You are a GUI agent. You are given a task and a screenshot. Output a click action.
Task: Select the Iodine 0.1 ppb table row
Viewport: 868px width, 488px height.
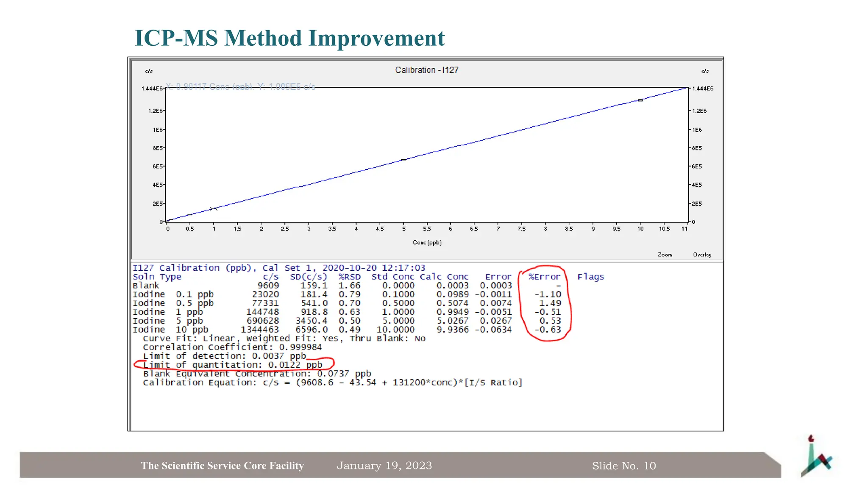(x=173, y=294)
